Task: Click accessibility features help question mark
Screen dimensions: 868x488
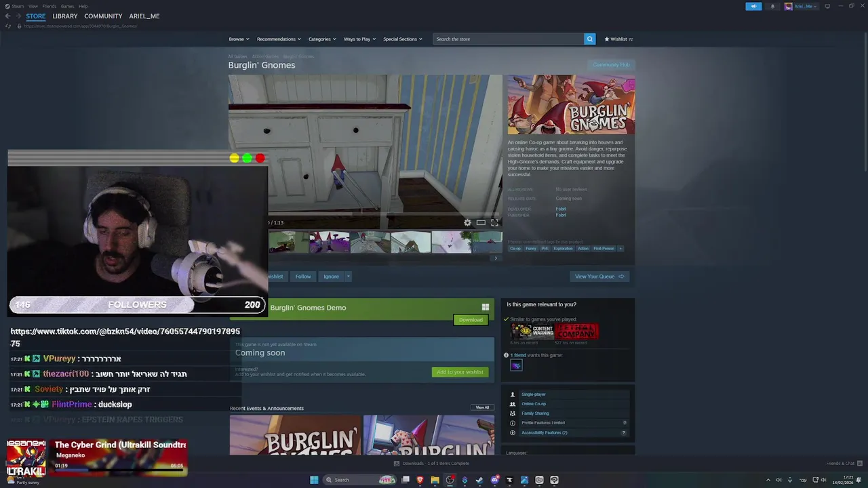Action: (x=625, y=432)
